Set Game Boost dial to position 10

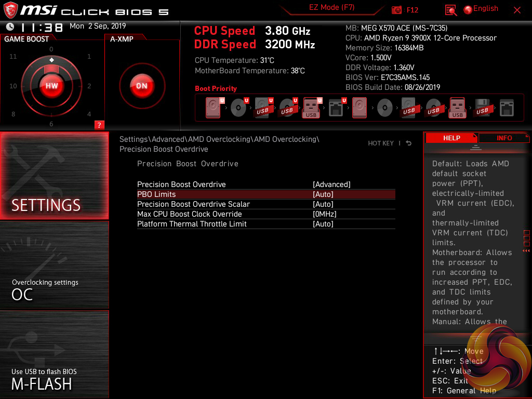[13, 86]
